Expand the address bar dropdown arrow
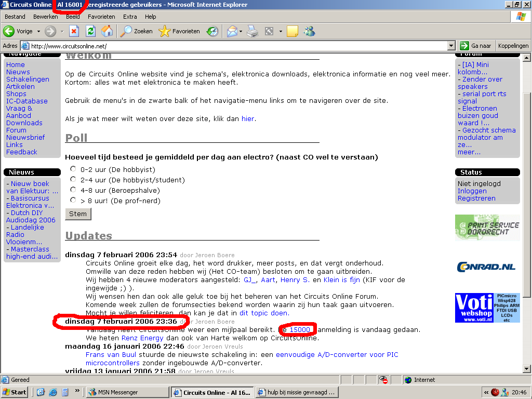Viewport: 532px width, 399px height. pos(451,46)
